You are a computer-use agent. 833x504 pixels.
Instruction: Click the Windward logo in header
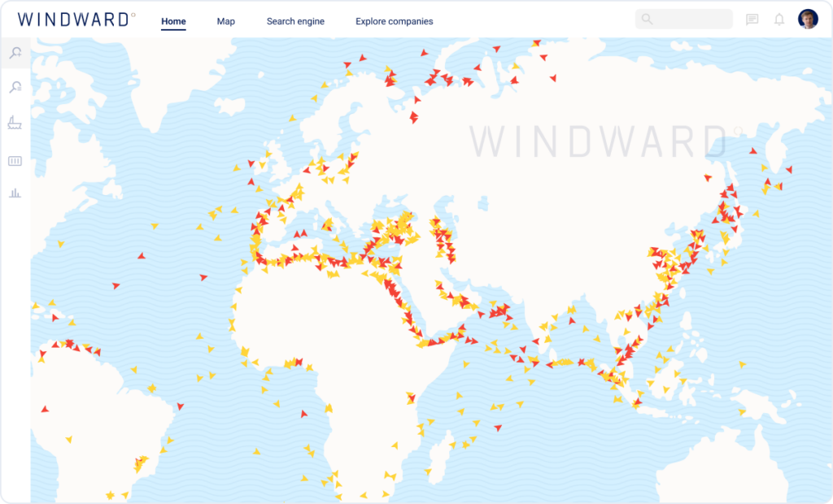(76, 20)
